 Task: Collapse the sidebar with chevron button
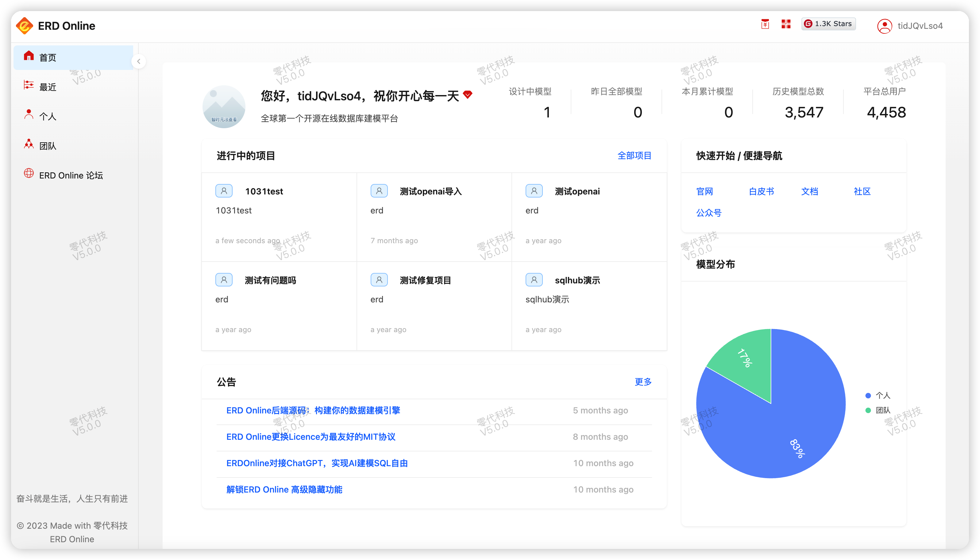pos(138,61)
